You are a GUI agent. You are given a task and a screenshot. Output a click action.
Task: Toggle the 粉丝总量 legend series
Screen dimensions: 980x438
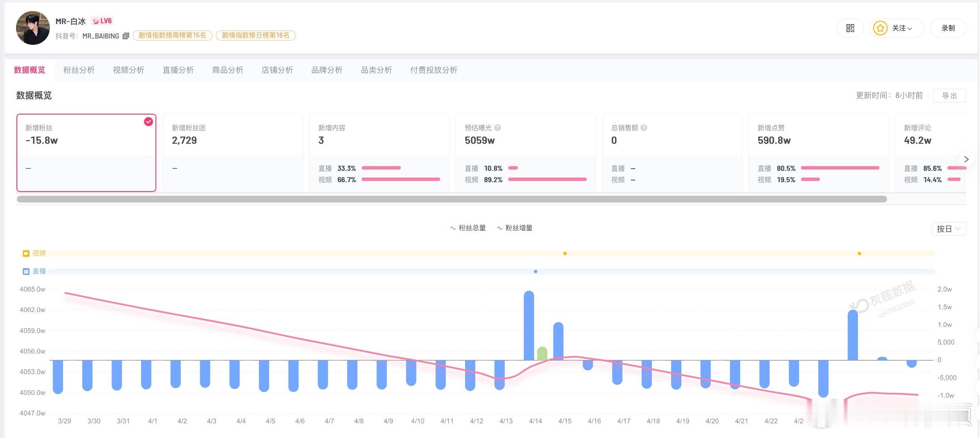[x=468, y=228]
